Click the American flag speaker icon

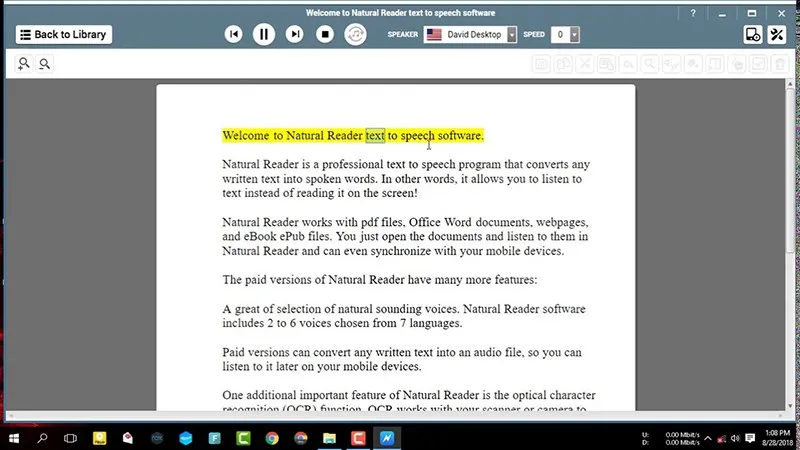tap(434, 34)
